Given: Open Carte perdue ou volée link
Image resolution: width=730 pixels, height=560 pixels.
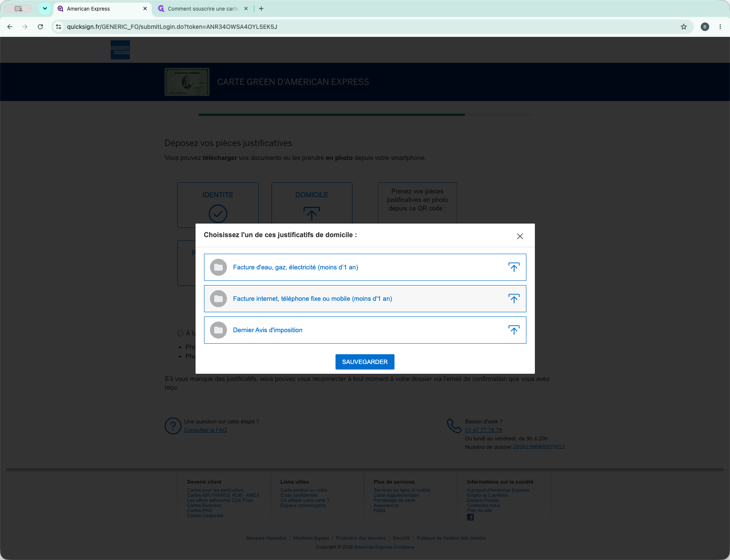Looking at the screenshot, I should 304,490.
